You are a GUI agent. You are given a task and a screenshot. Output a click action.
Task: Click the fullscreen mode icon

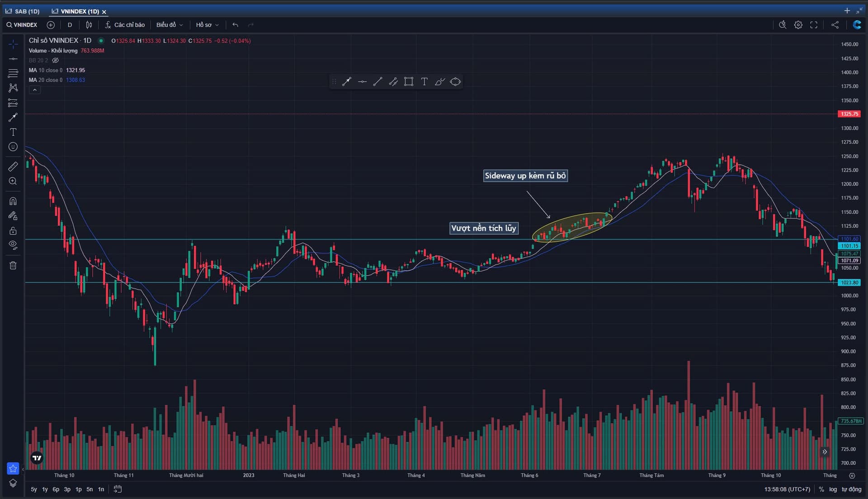[814, 25]
